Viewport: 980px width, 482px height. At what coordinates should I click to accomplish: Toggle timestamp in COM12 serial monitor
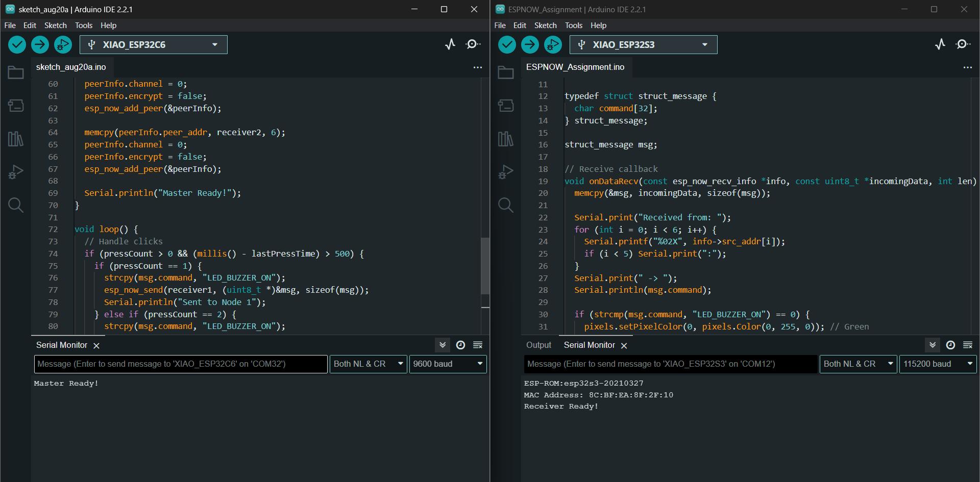(x=950, y=345)
